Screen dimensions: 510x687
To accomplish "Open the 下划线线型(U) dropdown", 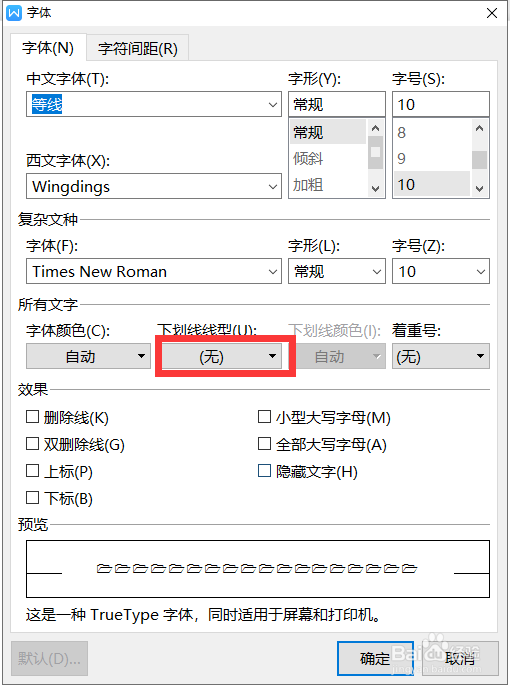I will 223,356.
